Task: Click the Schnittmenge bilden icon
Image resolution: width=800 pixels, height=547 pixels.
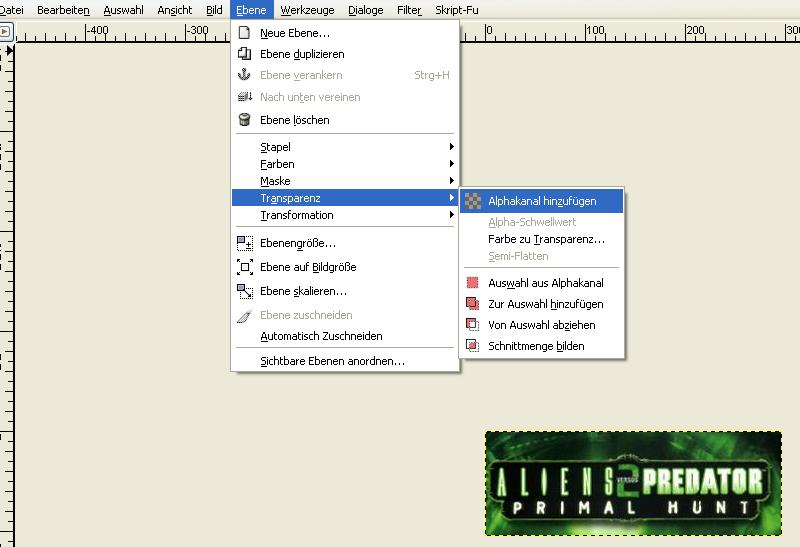Action: (473, 346)
